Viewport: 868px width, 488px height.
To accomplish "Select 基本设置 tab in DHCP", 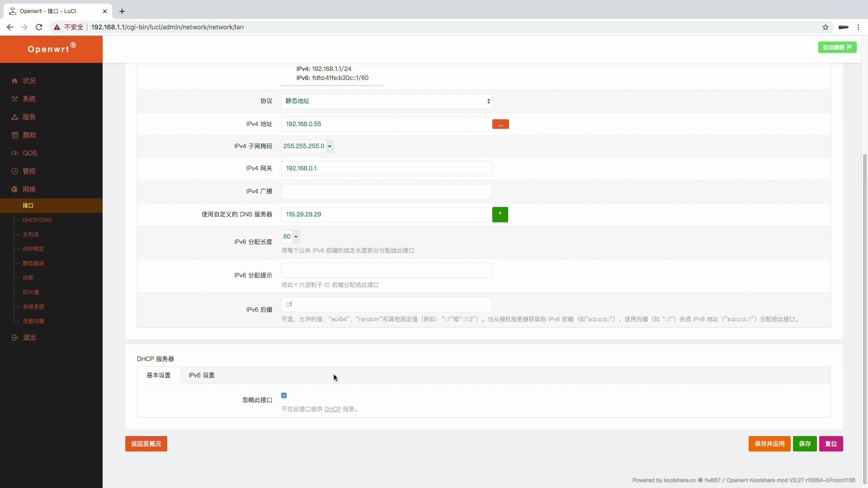I will coord(158,375).
